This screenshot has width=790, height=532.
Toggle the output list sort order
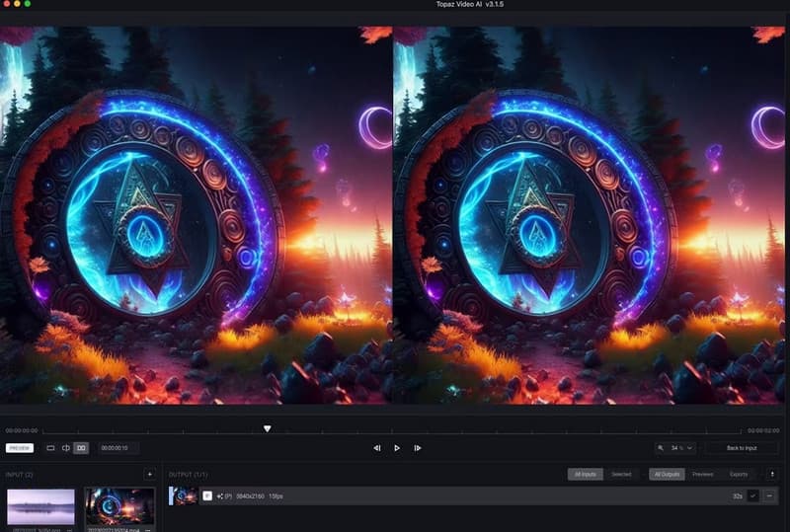pos(771,475)
